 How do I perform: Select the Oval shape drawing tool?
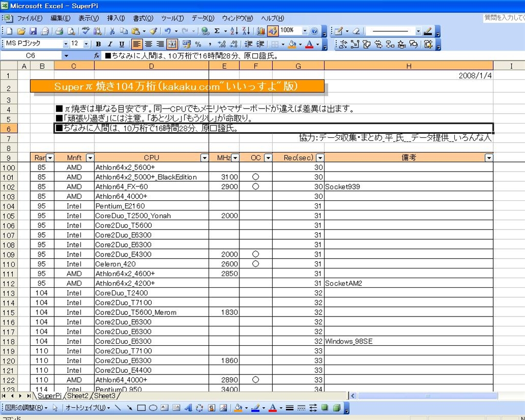[153, 408]
